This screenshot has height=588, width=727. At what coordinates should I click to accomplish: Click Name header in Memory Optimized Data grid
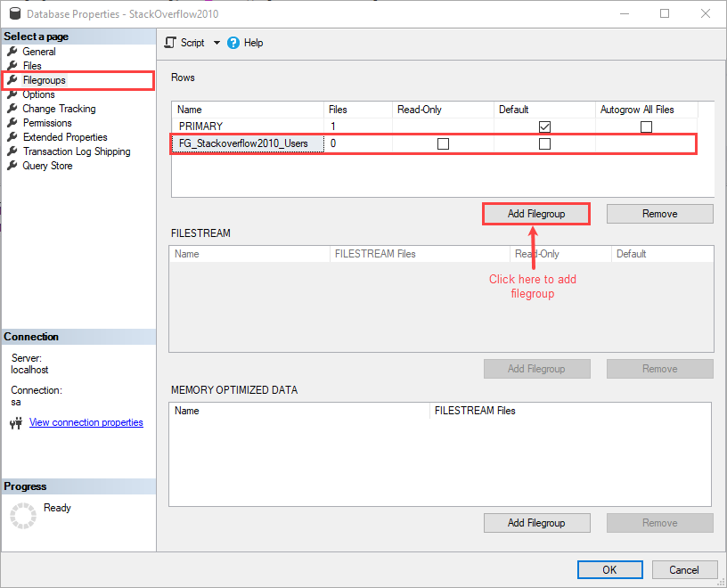point(299,411)
